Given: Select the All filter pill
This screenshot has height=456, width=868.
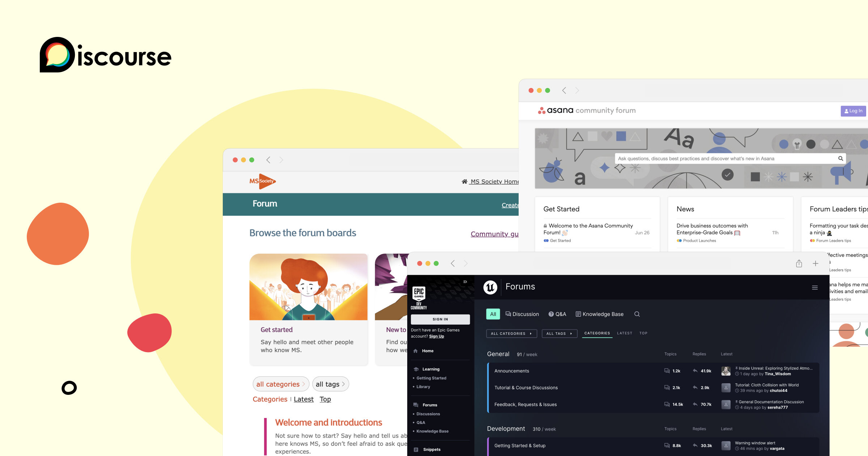Looking at the screenshot, I should tap(493, 314).
